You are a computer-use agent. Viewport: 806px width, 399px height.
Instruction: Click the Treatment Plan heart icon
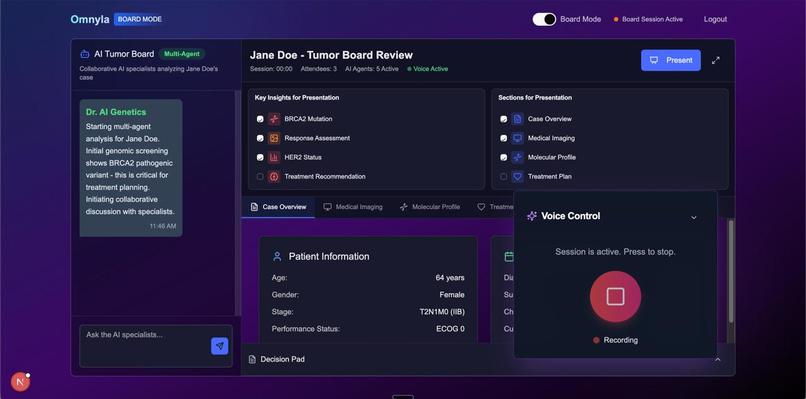pyautogui.click(x=518, y=176)
